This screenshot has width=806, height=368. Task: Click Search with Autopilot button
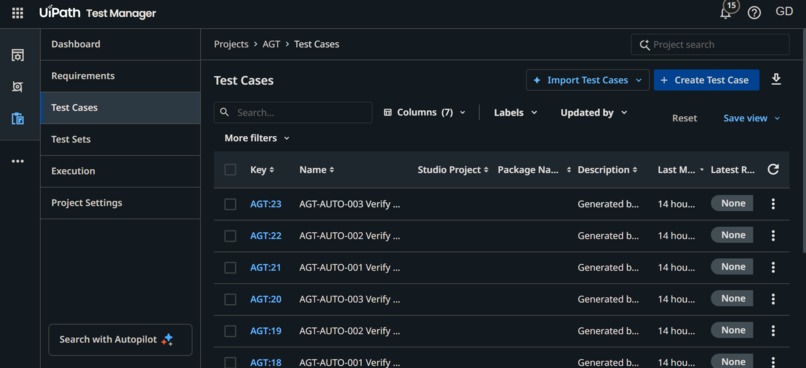120,340
